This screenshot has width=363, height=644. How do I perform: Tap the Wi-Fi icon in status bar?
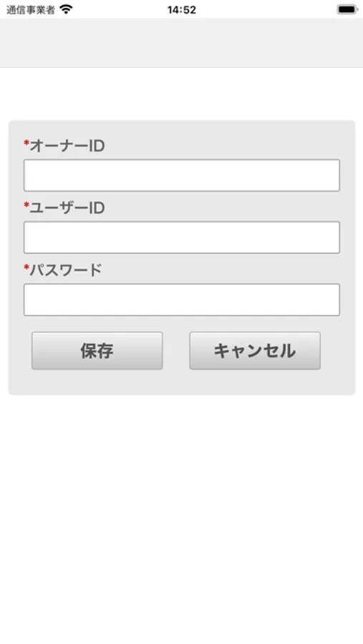click(x=66, y=9)
